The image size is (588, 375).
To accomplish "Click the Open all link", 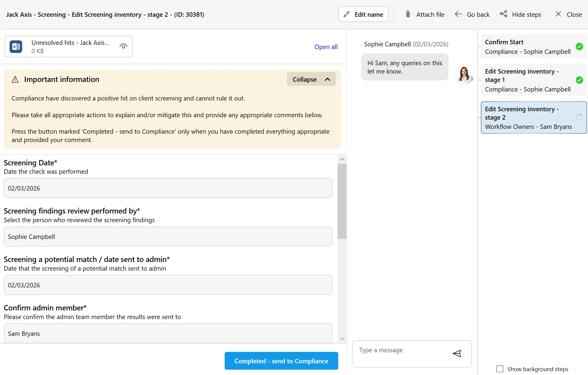I will [x=326, y=47].
